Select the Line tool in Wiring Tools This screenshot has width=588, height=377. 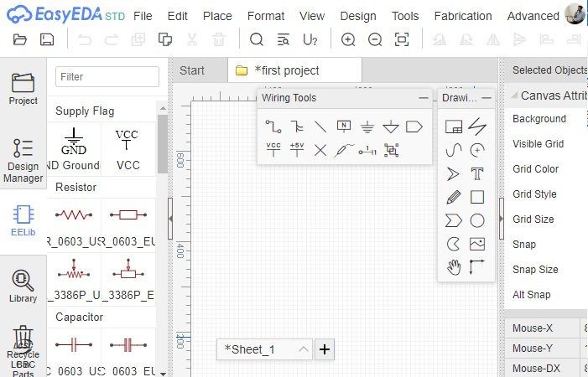tap(320, 127)
